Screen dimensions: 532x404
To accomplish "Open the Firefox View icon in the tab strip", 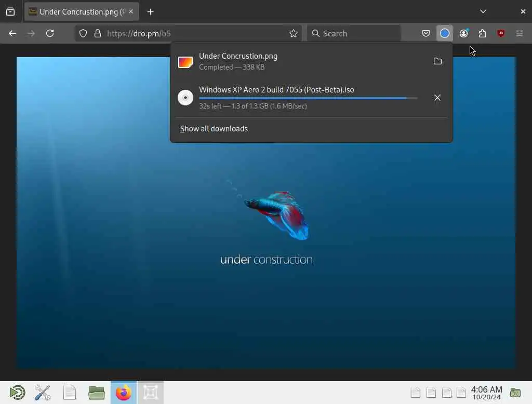I will click(x=10, y=11).
